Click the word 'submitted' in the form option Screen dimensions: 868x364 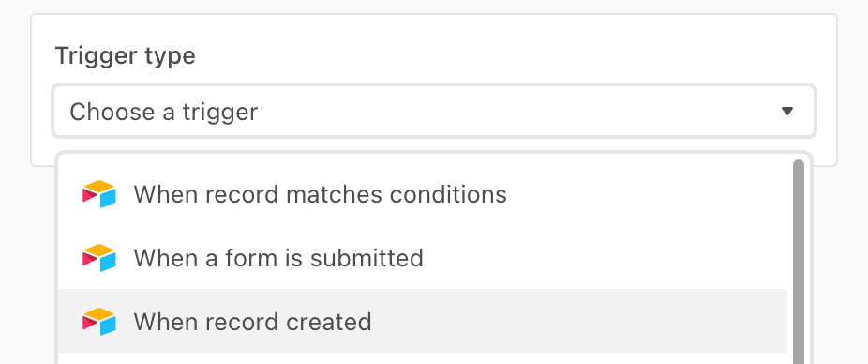tap(367, 258)
